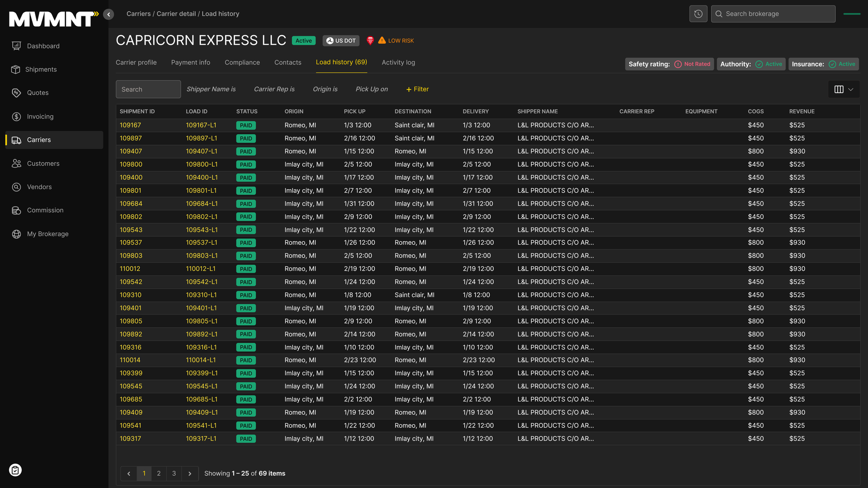868x488 pixels.
Task: Open shipment 110012 link
Action: (130, 269)
